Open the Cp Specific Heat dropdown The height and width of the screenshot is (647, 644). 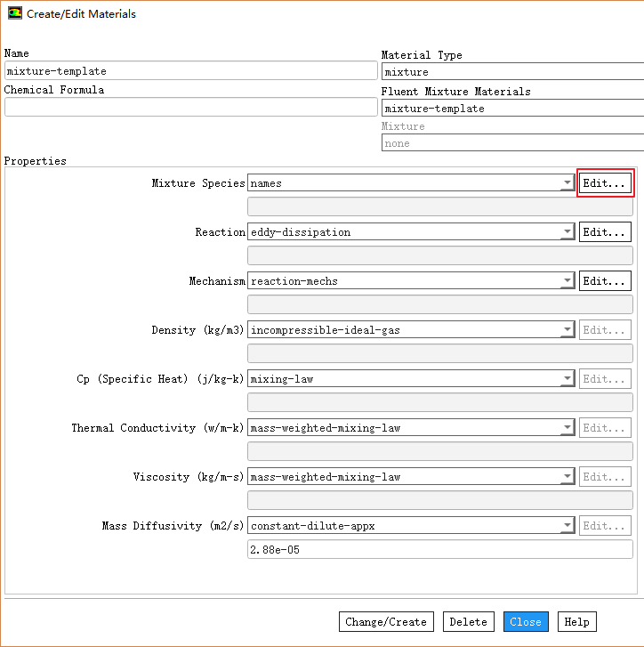[567, 379]
